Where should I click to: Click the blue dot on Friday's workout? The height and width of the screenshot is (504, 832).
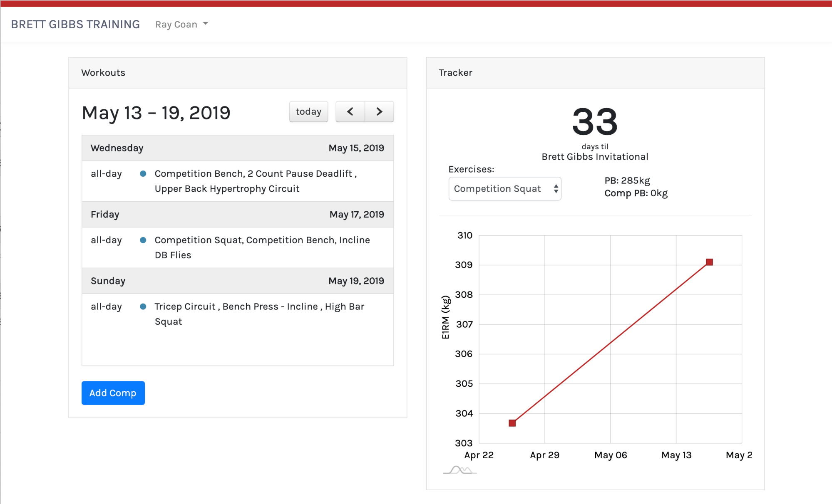coord(143,240)
